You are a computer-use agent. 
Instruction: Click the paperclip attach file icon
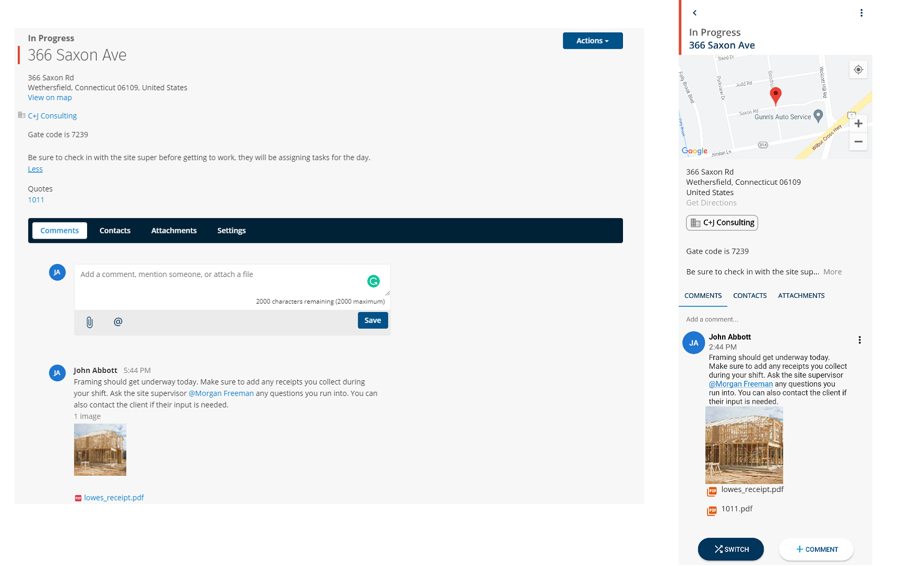[x=90, y=322]
